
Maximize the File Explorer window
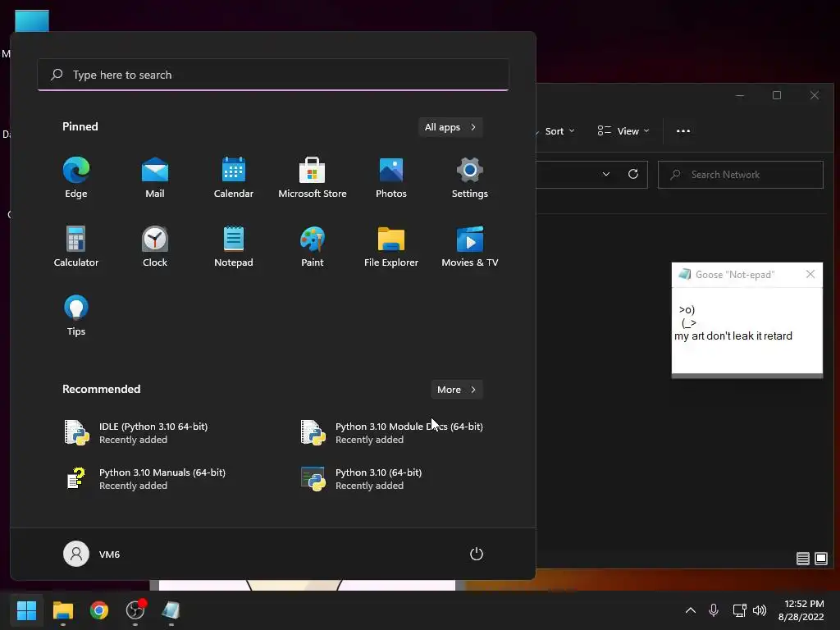[777, 95]
